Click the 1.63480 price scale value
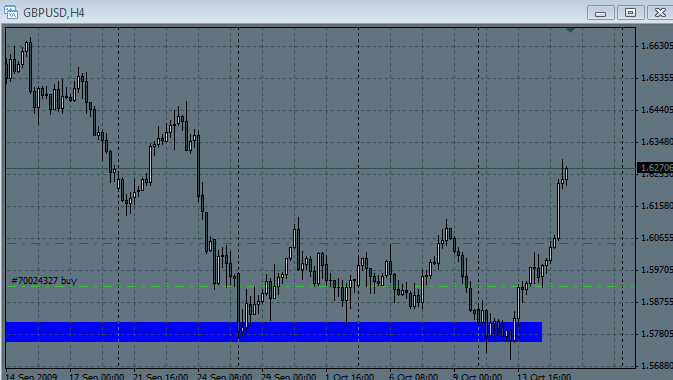The height and width of the screenshot is (380, 673). [x=656, y=142]
